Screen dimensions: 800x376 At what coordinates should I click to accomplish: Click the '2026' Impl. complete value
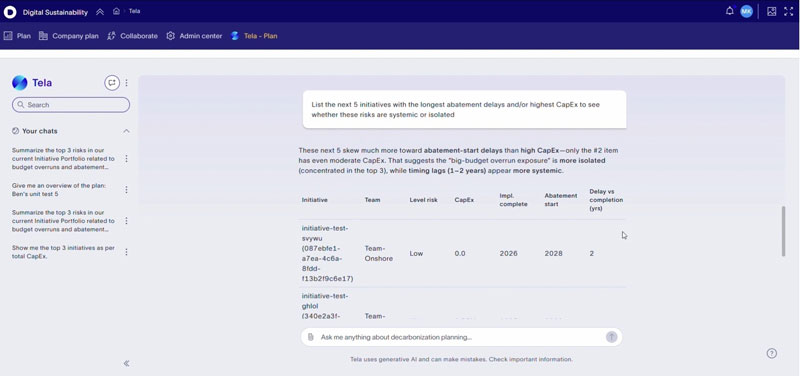pyautogui.click(x=508, y=254)
